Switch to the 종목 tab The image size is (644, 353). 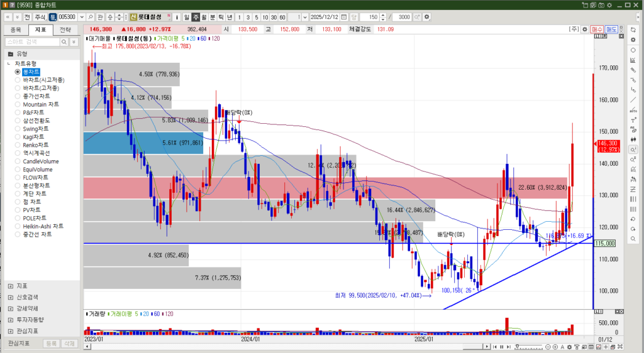[16, 30]
